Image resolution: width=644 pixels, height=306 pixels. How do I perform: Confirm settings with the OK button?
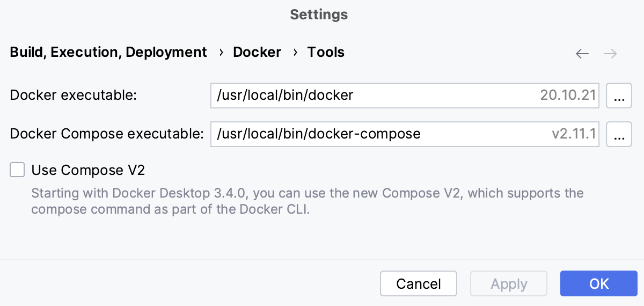[x=599, y=283]
